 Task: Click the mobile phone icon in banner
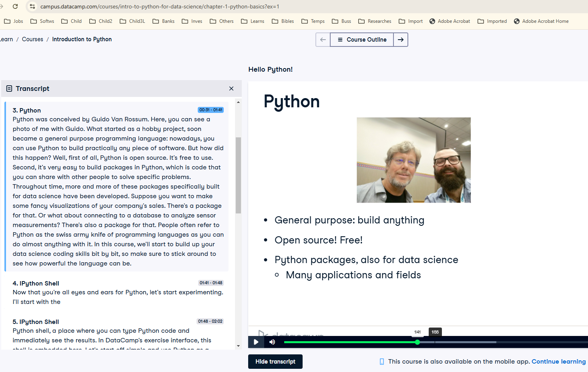coord(382,362)
